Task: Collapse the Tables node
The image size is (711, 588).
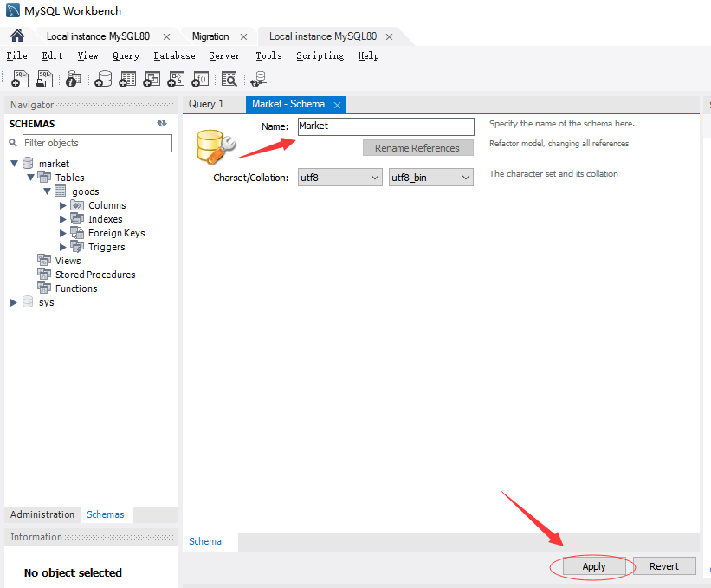Action: pos(31,177)
